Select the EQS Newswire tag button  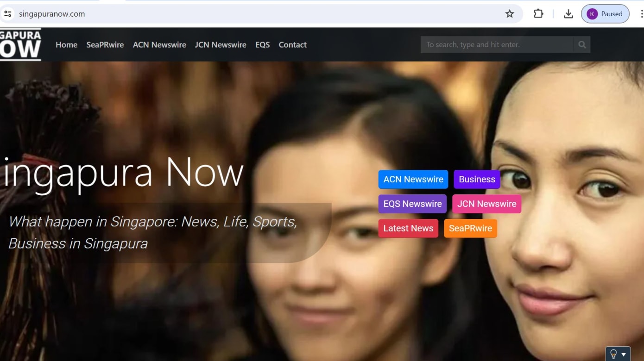pos(412,204)
